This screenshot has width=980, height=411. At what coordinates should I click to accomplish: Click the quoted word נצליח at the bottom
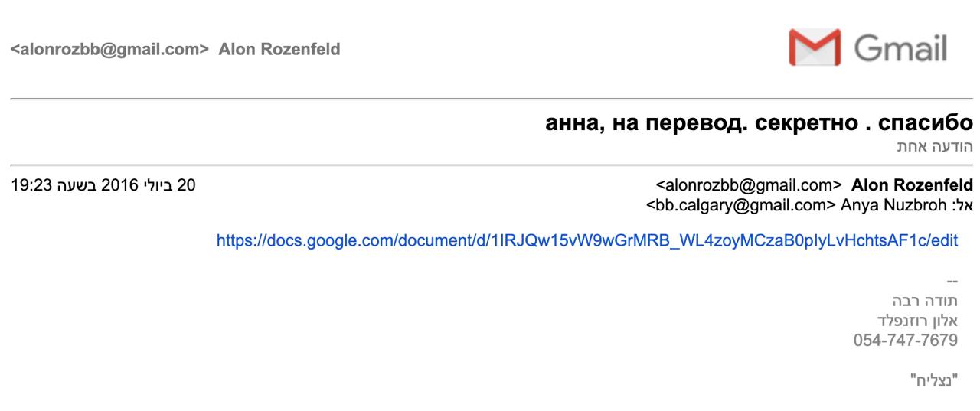933,379
